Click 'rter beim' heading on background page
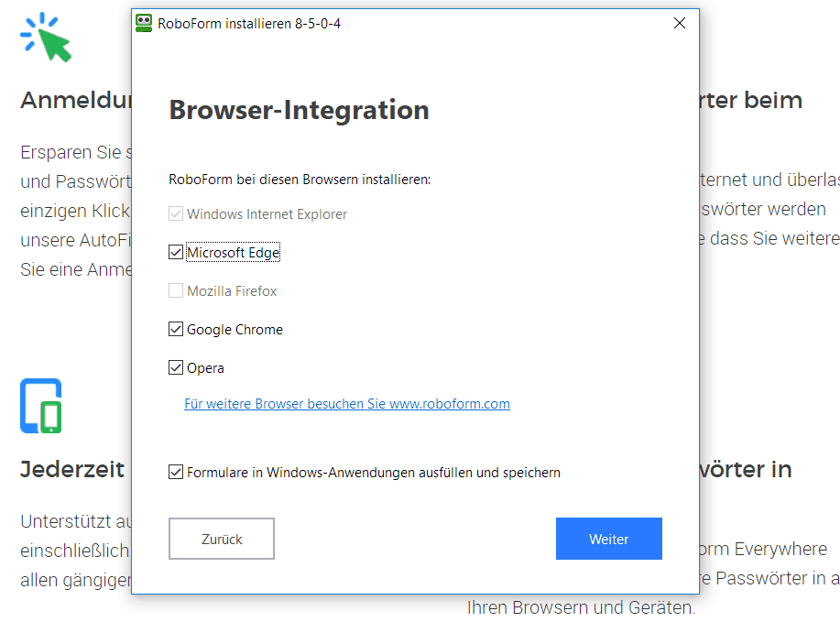The height and width of the screenshot is (622, 840). (751, 100)
